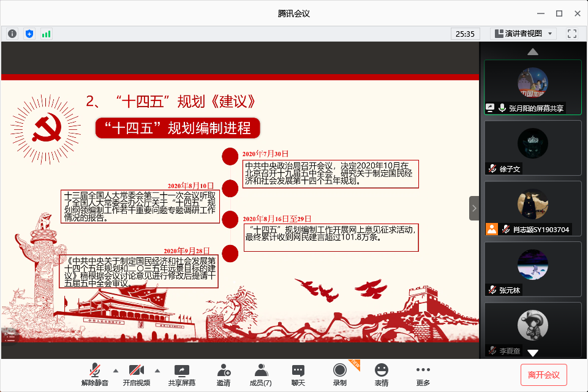Open the 成员(7) members list

(x=260, y=374)
